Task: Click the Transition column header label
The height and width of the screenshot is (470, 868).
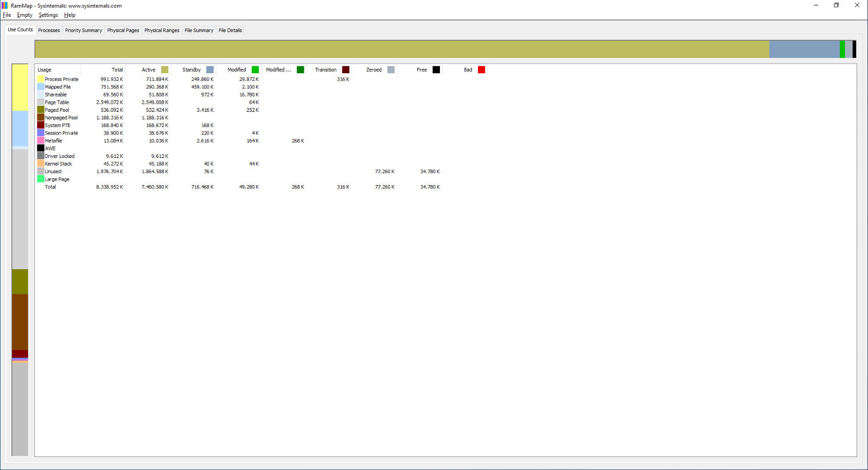Action: pyautogui.click(x=325, y=69)
